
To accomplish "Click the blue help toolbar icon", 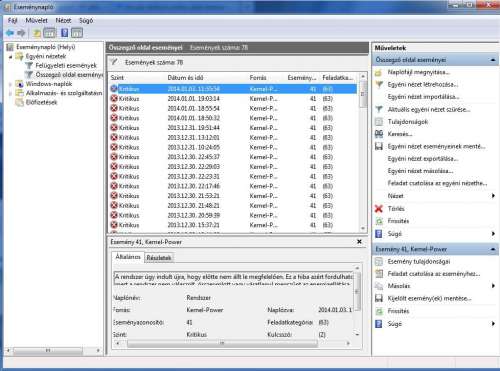I will [x=65, y=33].
